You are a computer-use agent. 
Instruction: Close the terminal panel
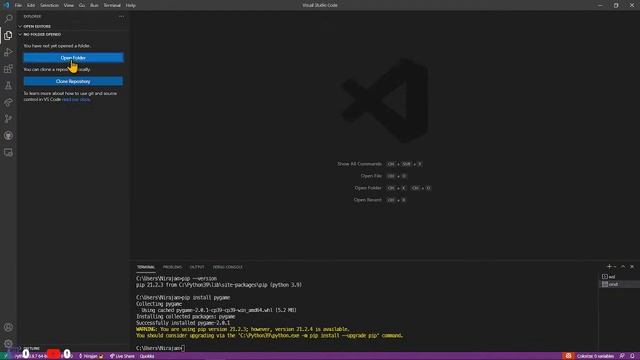tap(632, 267)
